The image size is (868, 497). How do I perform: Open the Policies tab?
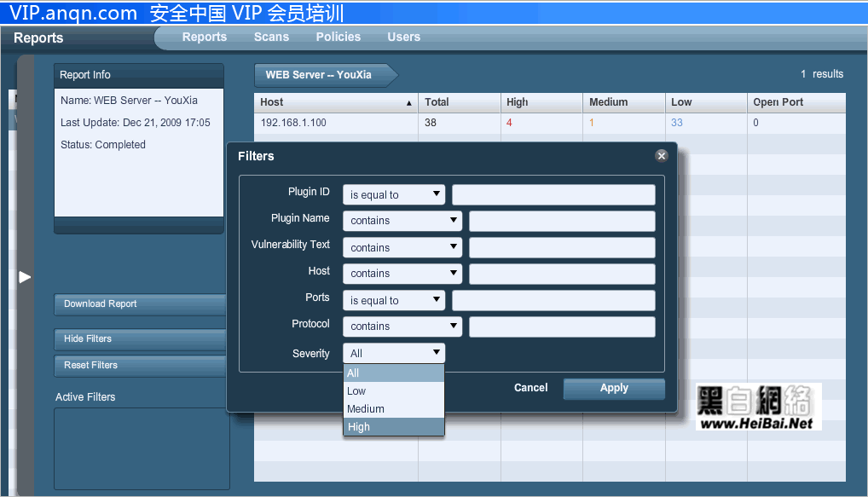(x=338, y=37)
